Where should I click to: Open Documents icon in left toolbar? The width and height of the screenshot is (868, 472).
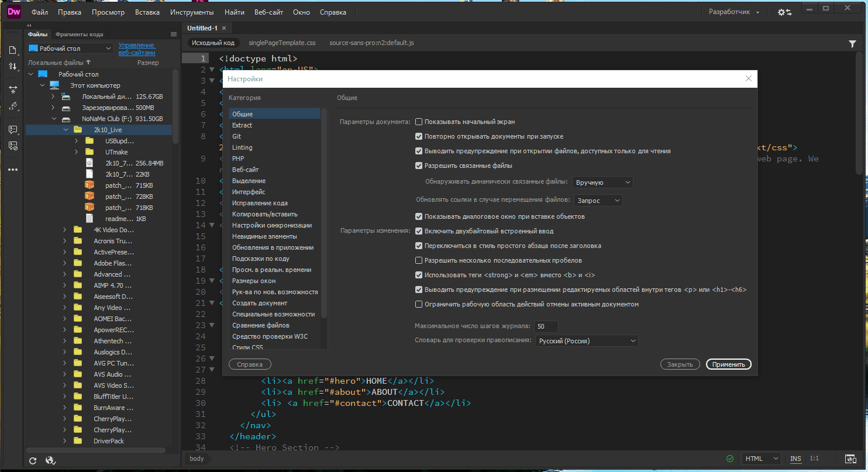tap(13, 50)
